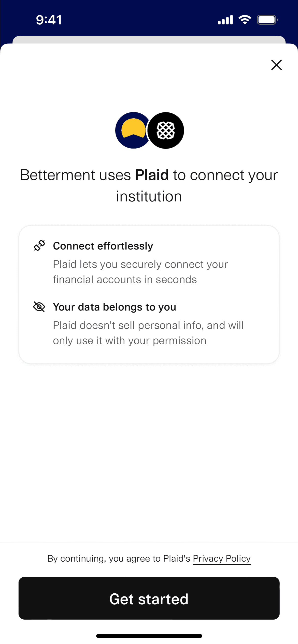Tap the gray background card behind sheet
The width and height of the screenshot is (298, 644).
(x=149, y=39)
